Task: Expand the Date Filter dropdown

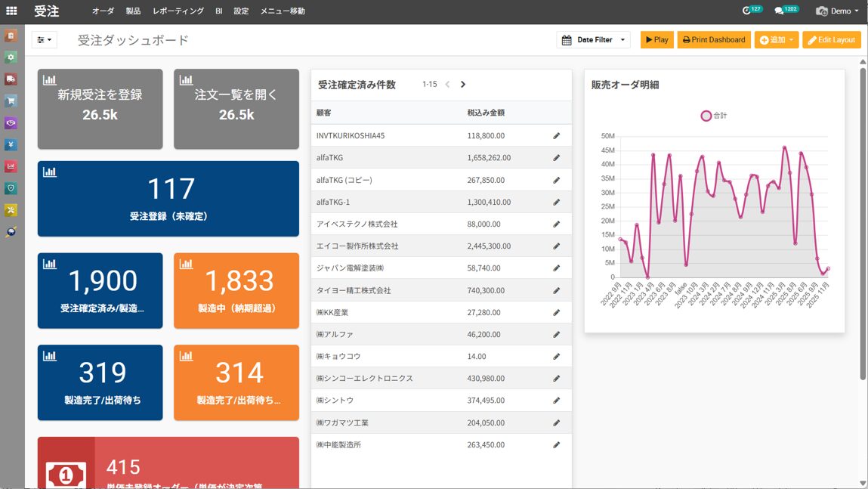Action: tap(593, 40)
